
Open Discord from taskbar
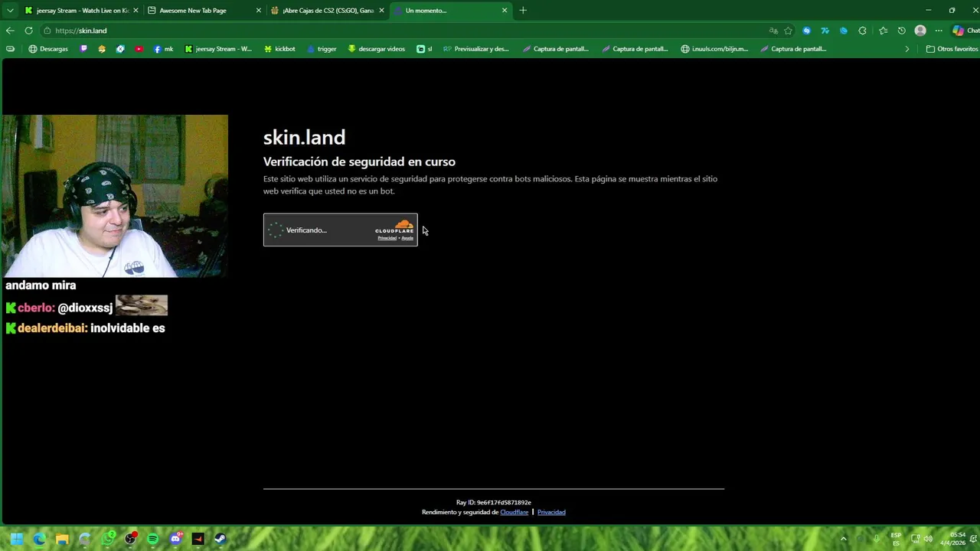(175, 539)
